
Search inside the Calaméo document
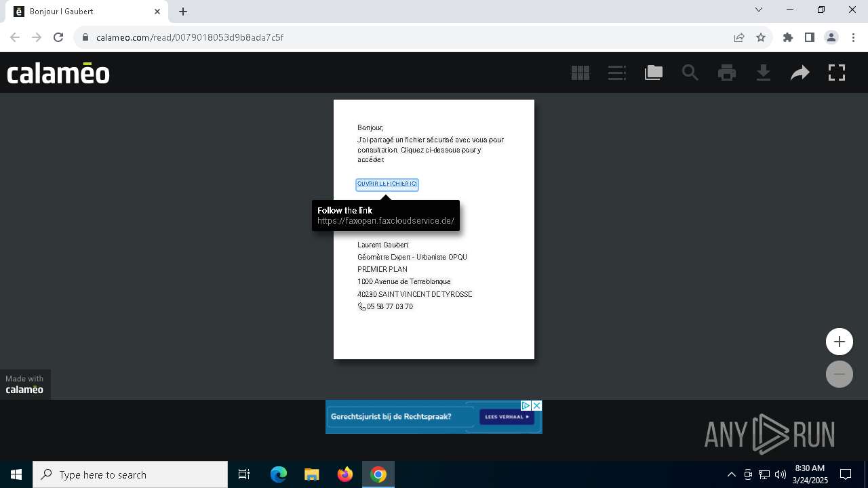pyautogui.click(x=690, y=73)
